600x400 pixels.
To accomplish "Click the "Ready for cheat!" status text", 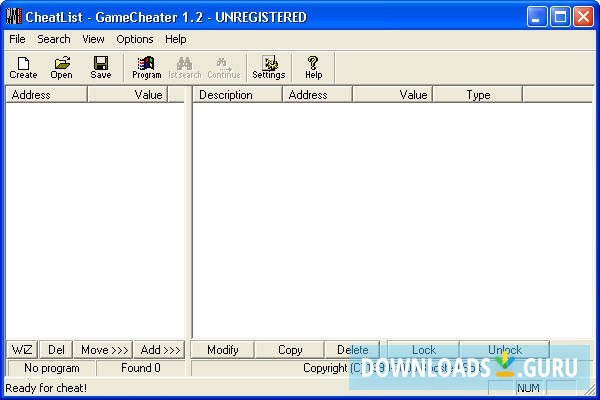I will coord(46,388).
